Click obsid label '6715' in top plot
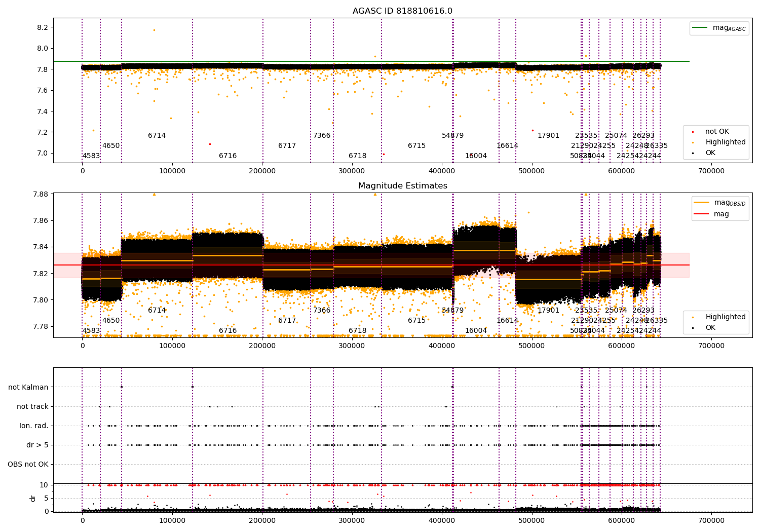The image size is (760, 532). 416,146
